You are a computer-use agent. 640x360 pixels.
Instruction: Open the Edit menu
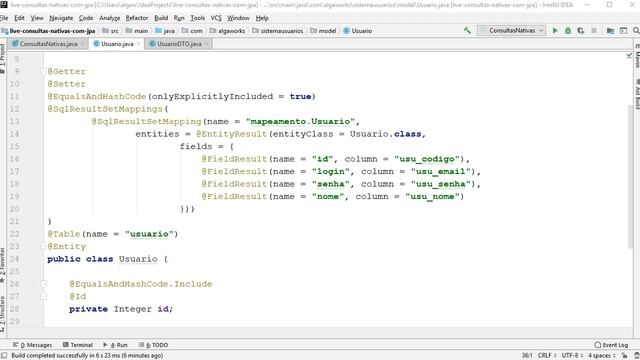19,18
